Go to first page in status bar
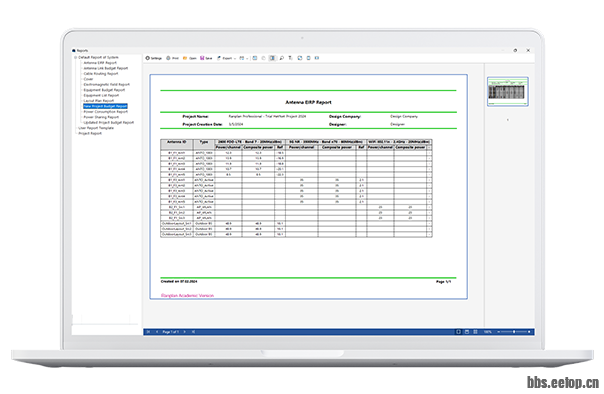Image resolution: width=604 pixels, height=394 pixels. pos(148,332)
